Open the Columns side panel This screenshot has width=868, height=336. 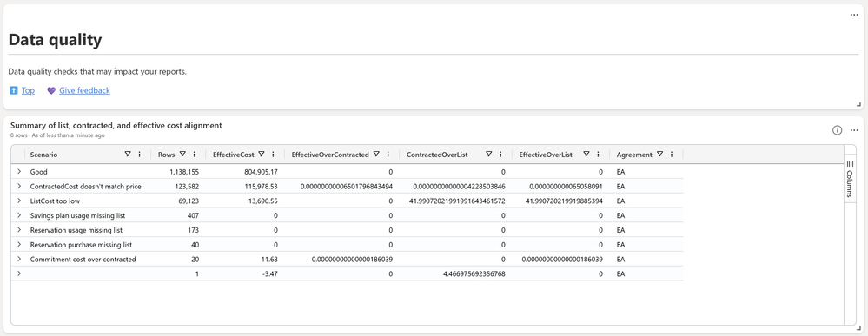point(851,180)
